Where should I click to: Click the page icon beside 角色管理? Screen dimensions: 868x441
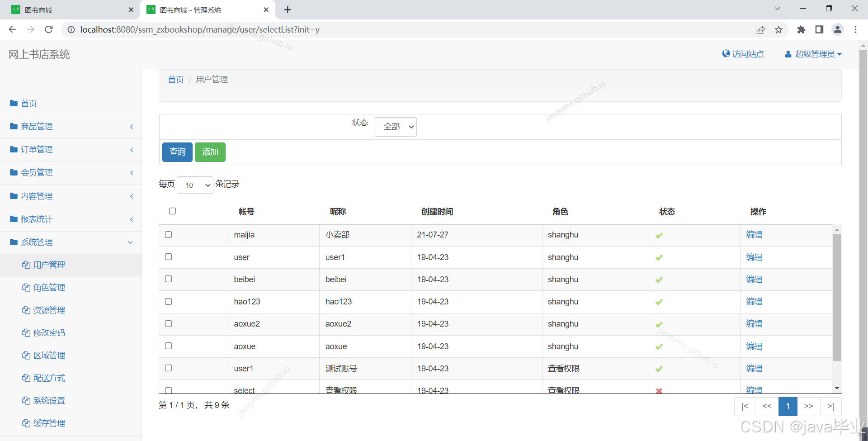(x=26, y=287)
